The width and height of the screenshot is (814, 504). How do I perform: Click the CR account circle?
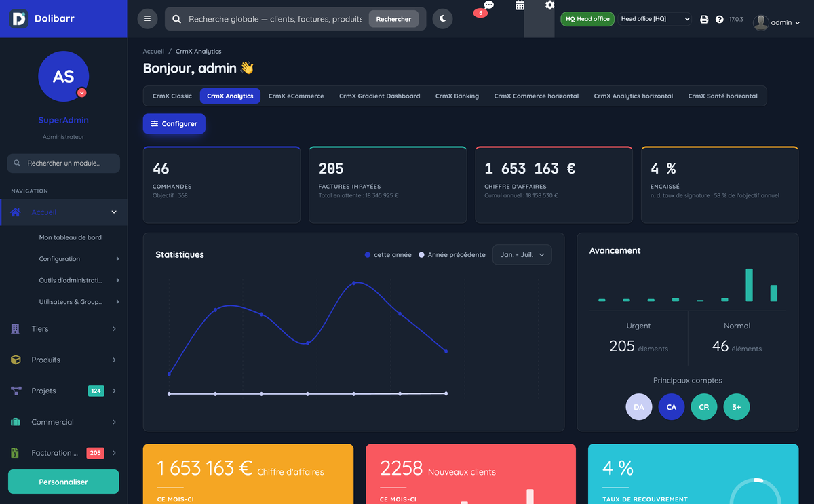coord(704,407)
